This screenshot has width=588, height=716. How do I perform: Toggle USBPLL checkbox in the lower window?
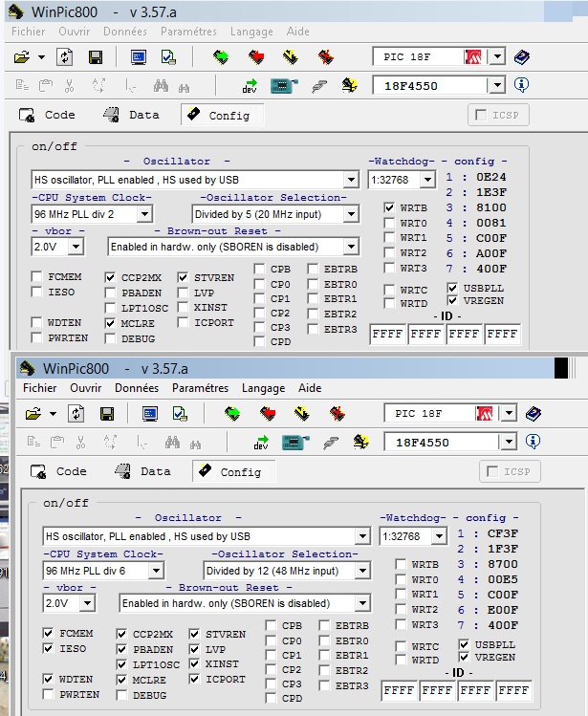pyautogui.click(x=464, y=644)
